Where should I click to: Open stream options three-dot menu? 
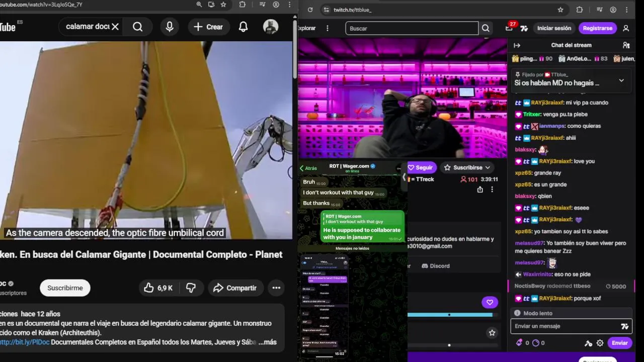492,190
